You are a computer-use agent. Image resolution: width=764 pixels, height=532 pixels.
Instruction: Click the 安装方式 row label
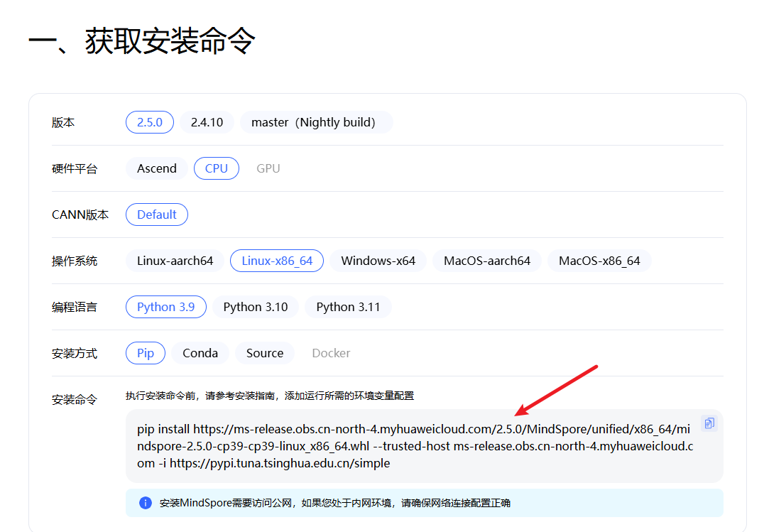[x=75, y=354]
